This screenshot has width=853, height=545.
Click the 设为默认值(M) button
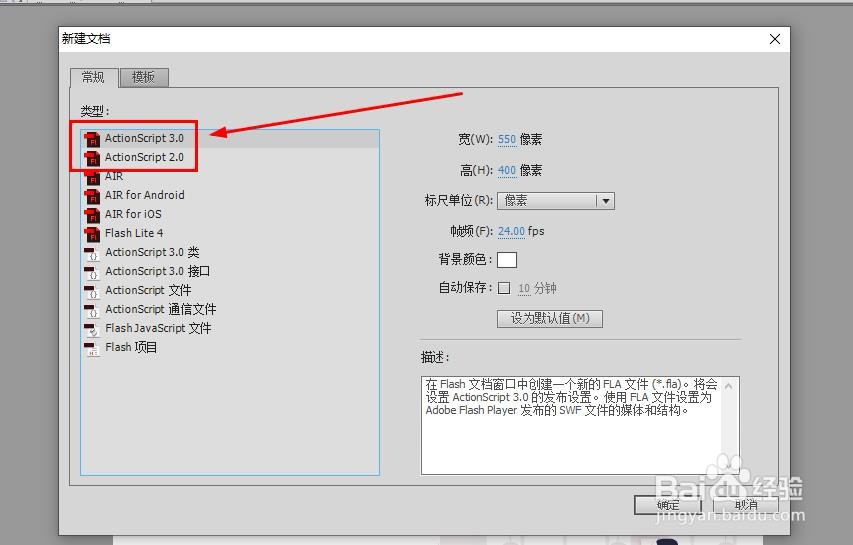tap(549, 318)
